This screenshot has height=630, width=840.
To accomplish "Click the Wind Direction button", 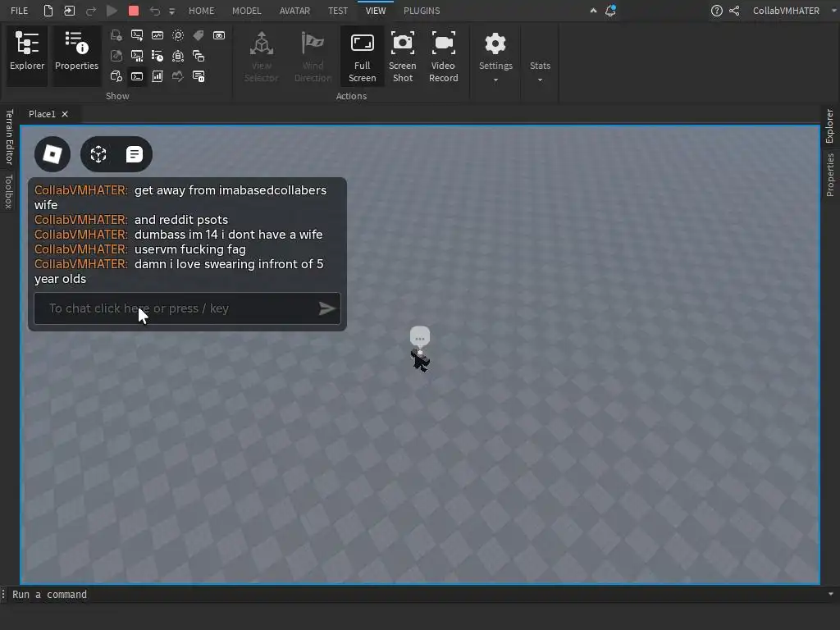I will tap(313, 57).
